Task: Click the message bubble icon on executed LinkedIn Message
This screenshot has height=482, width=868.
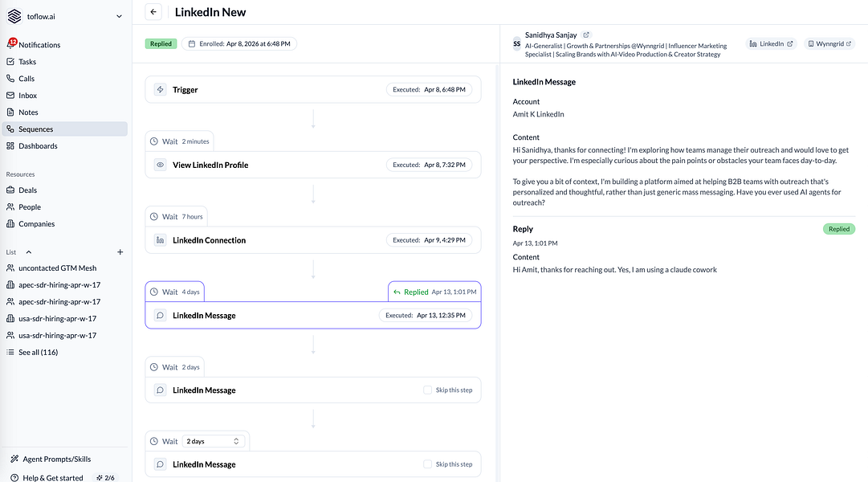Action: pos(160,315)
